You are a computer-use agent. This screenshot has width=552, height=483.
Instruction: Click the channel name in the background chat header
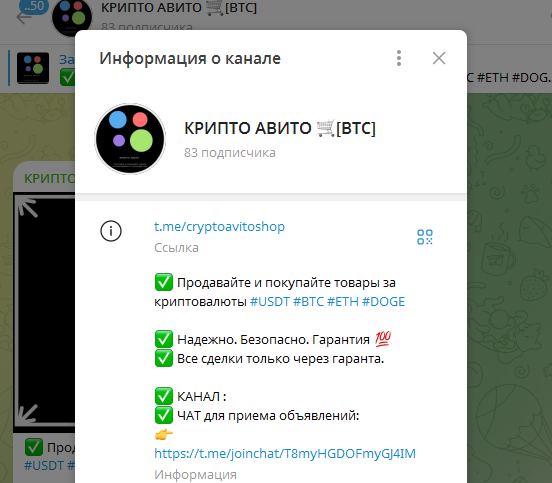coord(179,8)
